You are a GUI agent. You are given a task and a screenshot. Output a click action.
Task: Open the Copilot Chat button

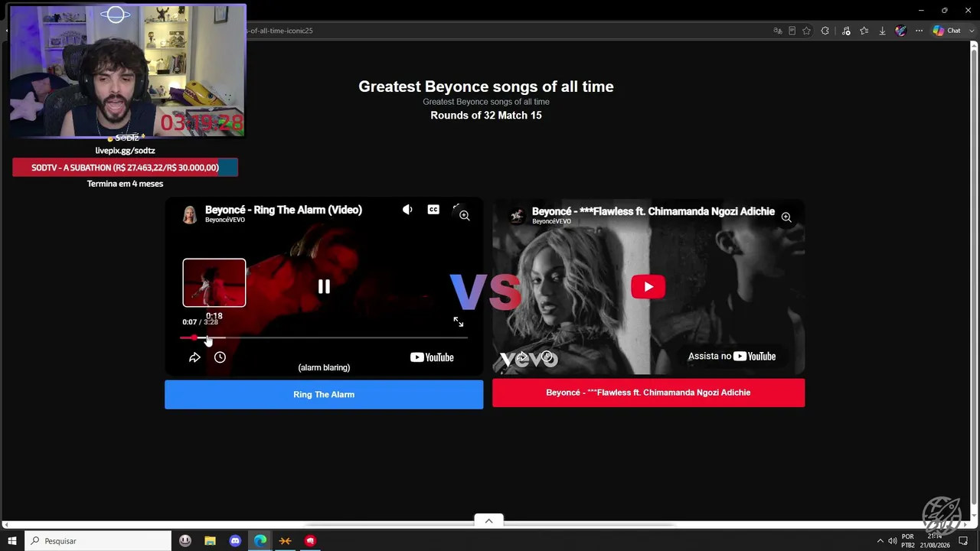[x=946, y=31]
